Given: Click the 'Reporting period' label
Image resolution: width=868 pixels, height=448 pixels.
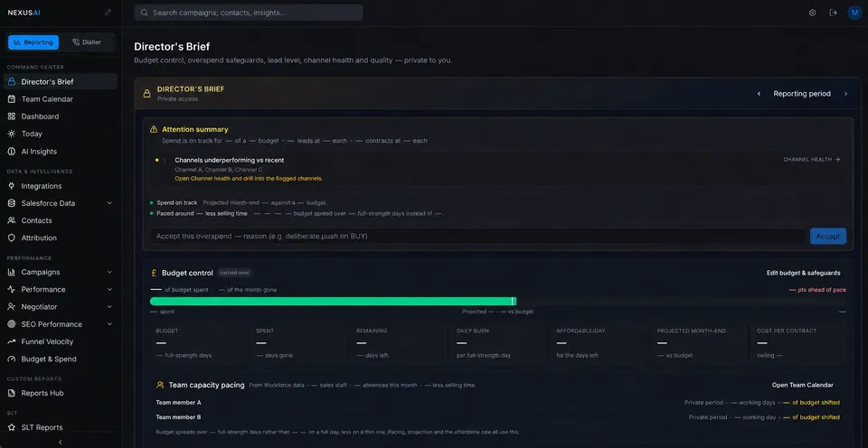Looking at the screenshot, I should (x=802, y=93).
